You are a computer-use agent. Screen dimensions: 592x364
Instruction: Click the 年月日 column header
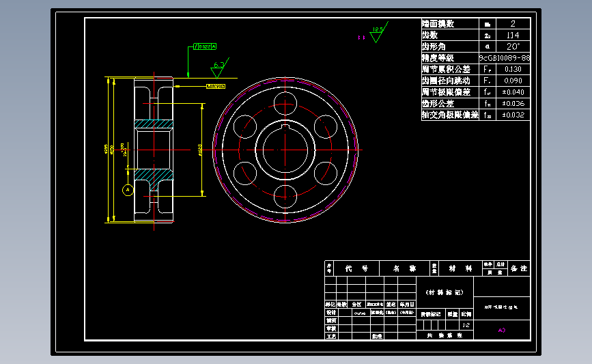click(x=407, y=305)
